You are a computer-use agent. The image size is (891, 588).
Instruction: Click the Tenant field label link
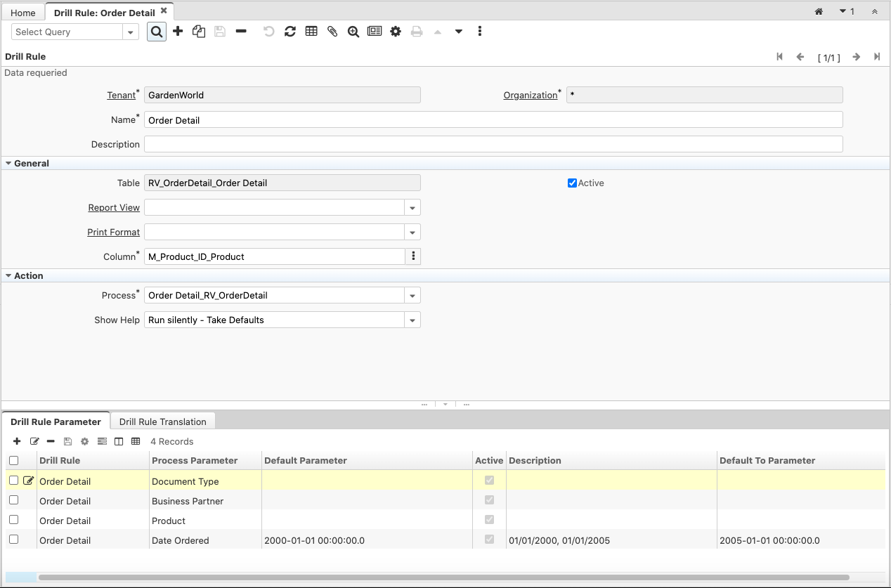(x=121, y=96)
